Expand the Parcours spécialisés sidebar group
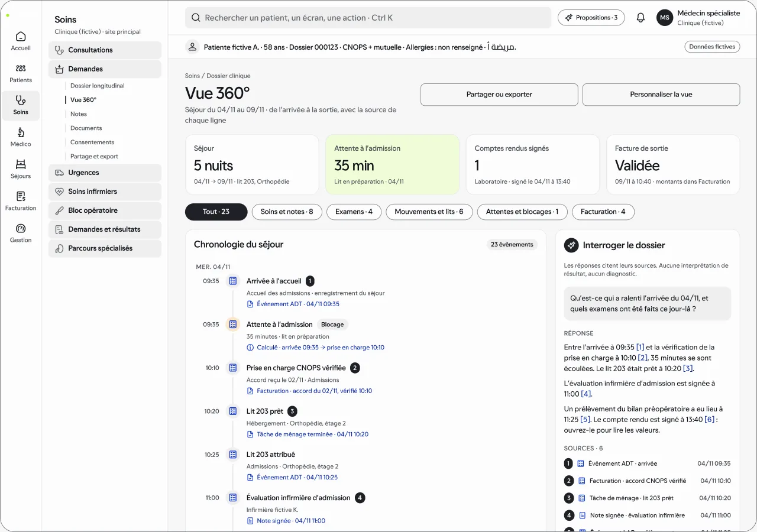Viewport: 757px width, 532px height. 105,248
